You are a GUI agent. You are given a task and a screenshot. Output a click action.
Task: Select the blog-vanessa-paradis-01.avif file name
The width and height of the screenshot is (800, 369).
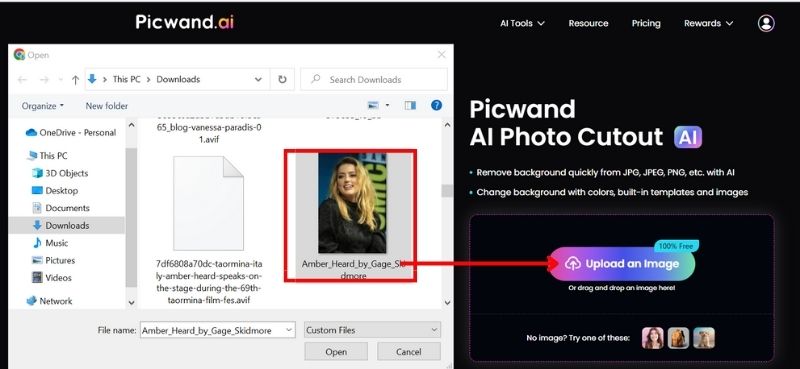[209, 133]
